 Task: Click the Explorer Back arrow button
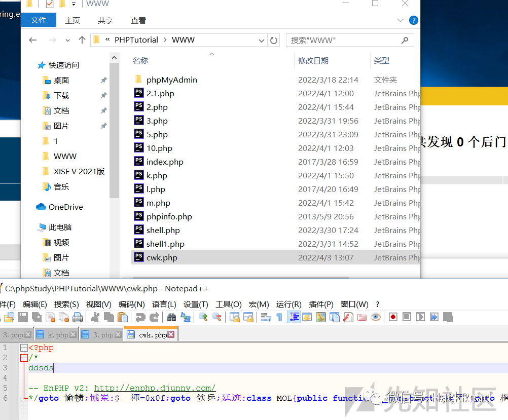click(33, 40)
